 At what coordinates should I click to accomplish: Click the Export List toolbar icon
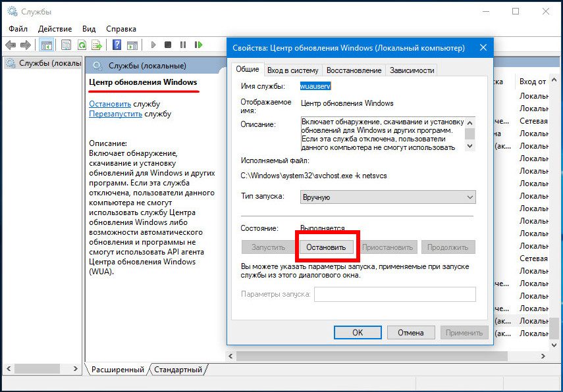97,45
